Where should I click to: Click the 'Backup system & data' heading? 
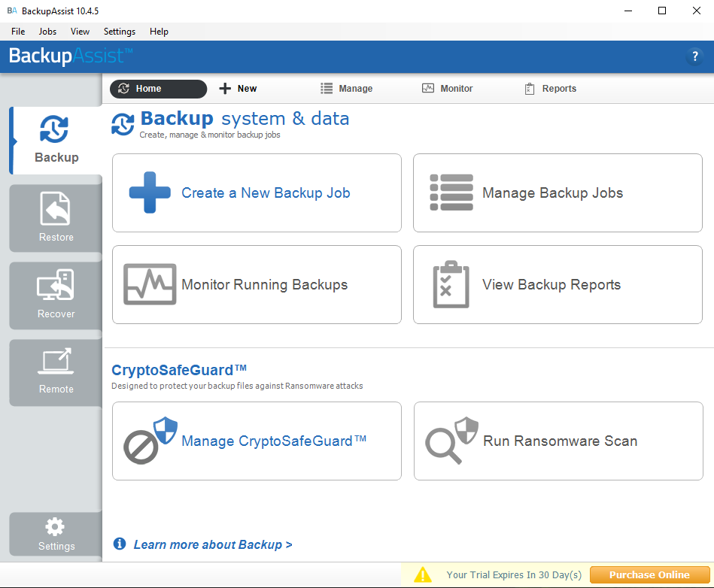click(245, 119)
